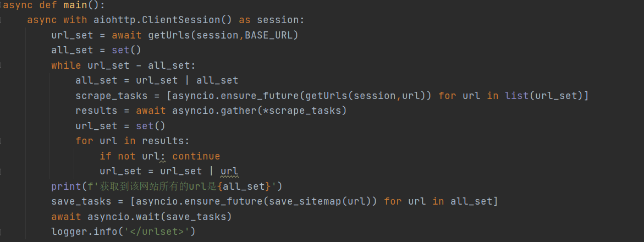Click the await keyword before getUrls
Viewport: 644px width, 242px height.
pos(126,35)
